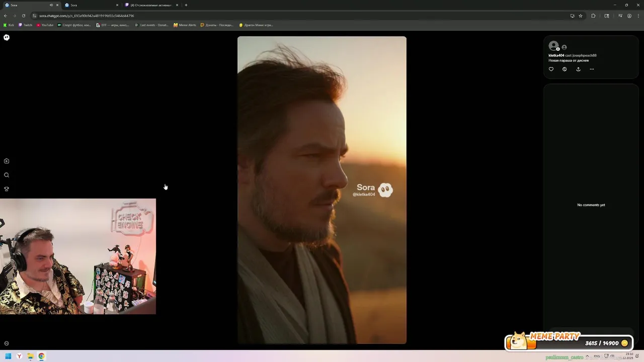
Task: Open File Explorer from the taskbar
Action: click(30, 356)
